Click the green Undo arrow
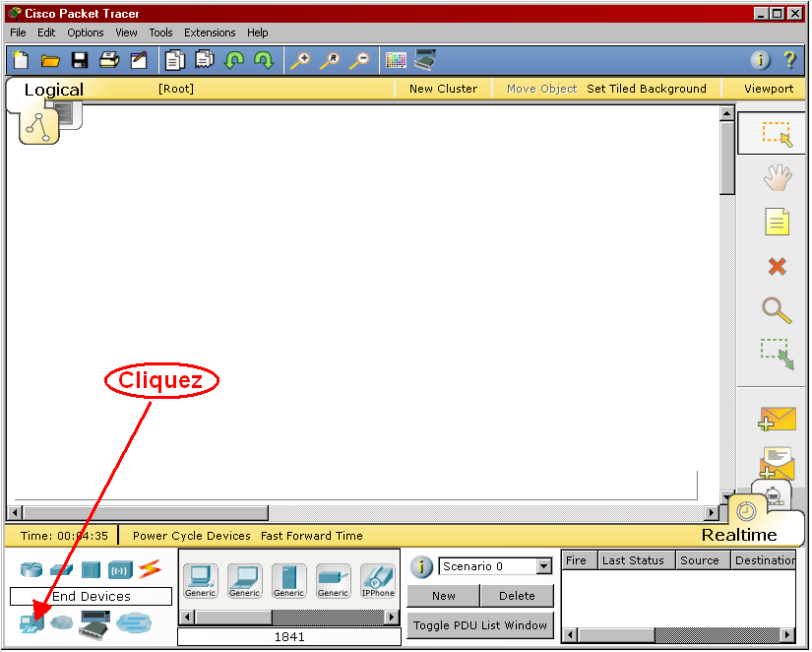Image resolution: width=812 pixels, height=652 pixels. [x=234, y=60]
